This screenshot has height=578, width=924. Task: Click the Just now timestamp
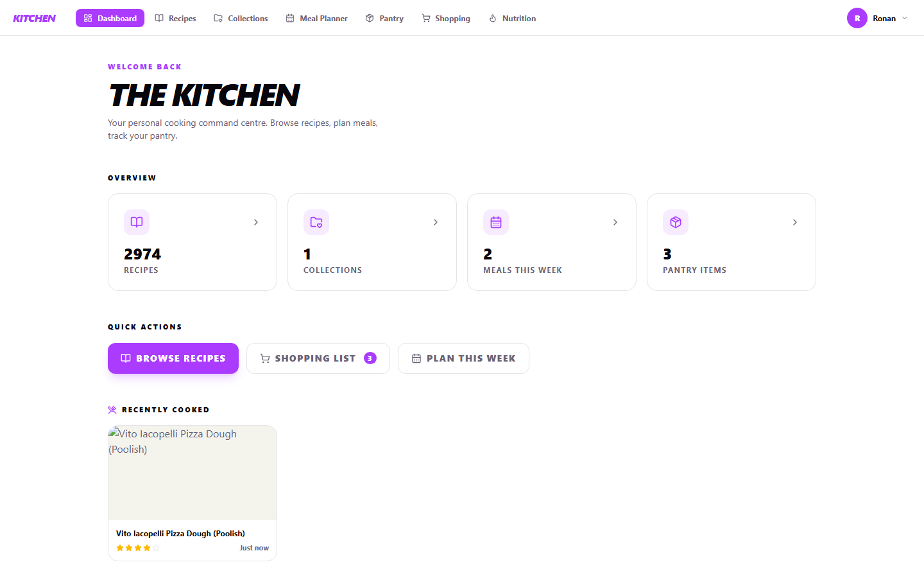(x=254, y=548)
